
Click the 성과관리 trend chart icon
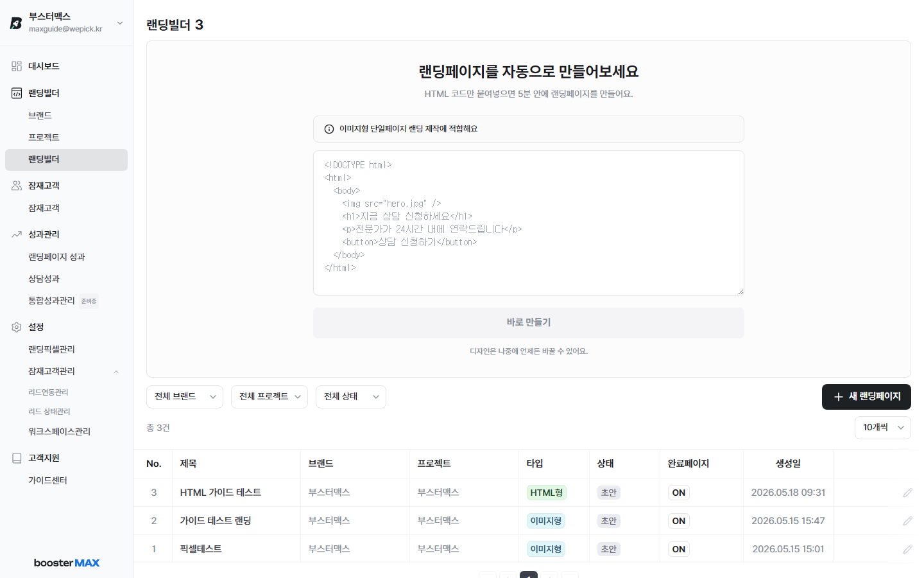click(17, 234)
